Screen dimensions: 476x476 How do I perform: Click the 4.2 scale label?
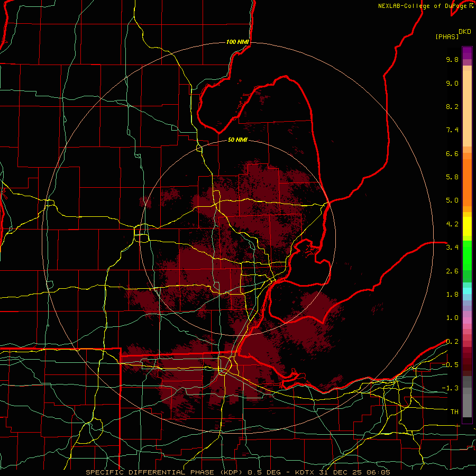tap(452, 224)
